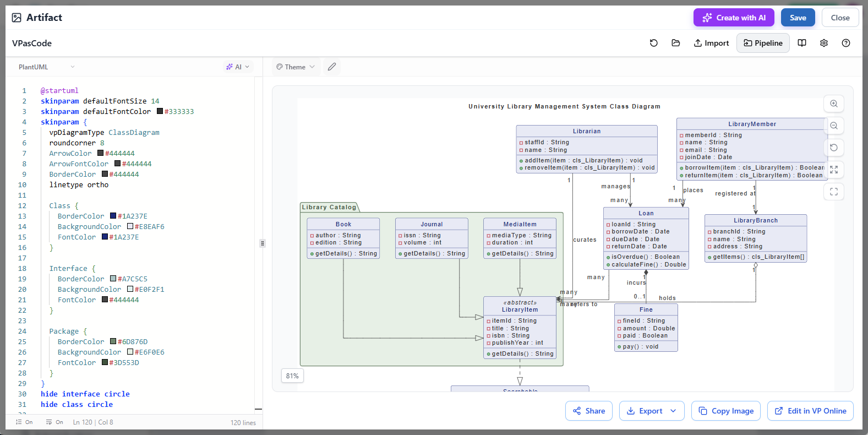Open the PlantUML language dropdown
868x435 pixels.
click(x=46, y=67)
